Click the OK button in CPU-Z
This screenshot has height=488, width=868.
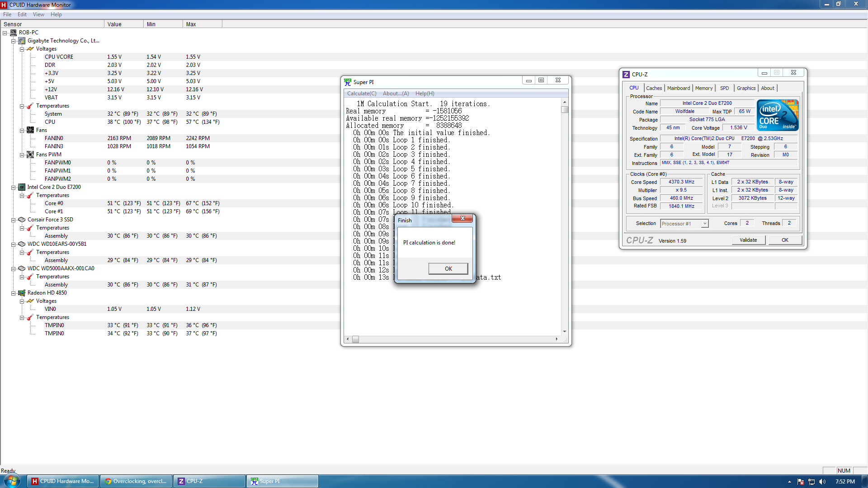(785, 240)
